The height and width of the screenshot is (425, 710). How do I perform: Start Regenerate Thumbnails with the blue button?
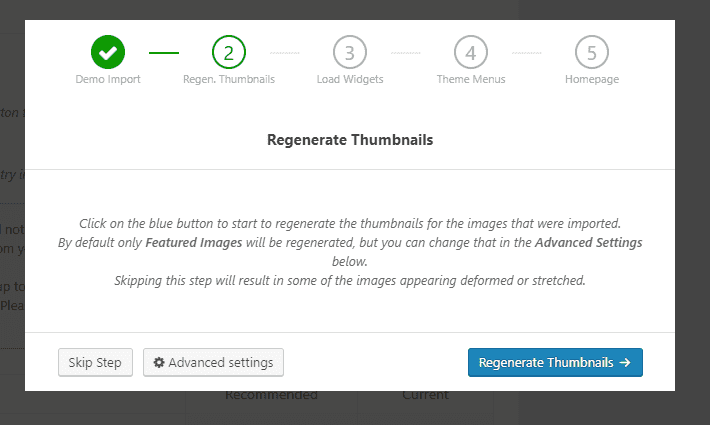click(x=555, y=362)
